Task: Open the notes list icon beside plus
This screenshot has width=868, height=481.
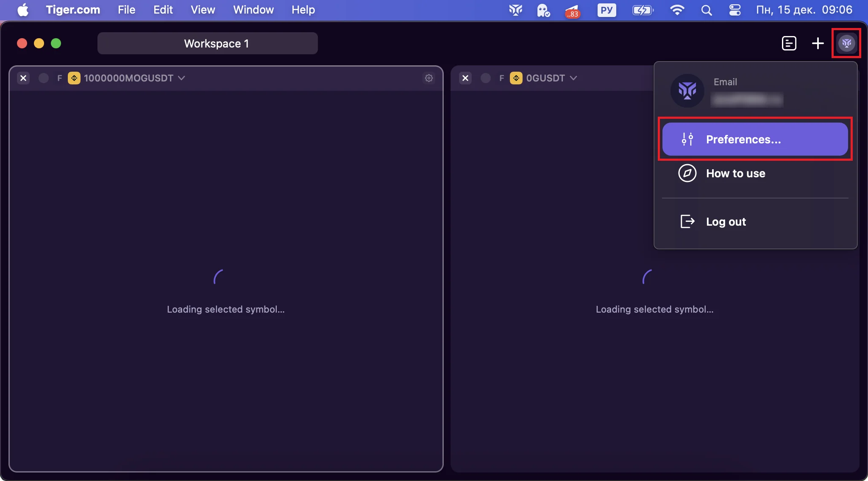Action: coord(789,43)
